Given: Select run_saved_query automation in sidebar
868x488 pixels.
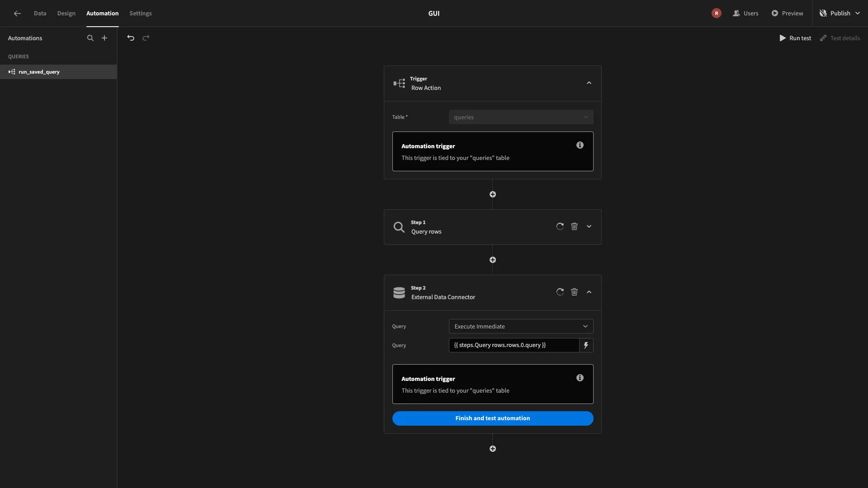Looking at the screenshot, I should click(x=58, y=72).
